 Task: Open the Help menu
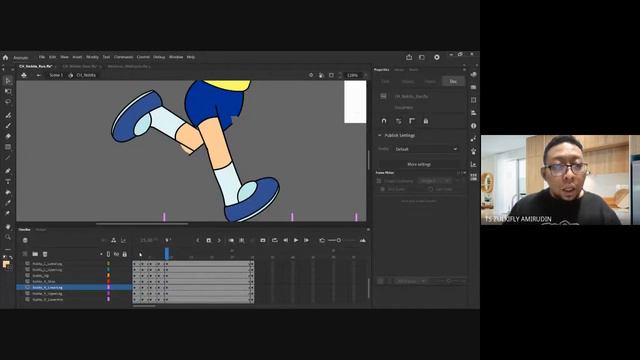[191, 57]
